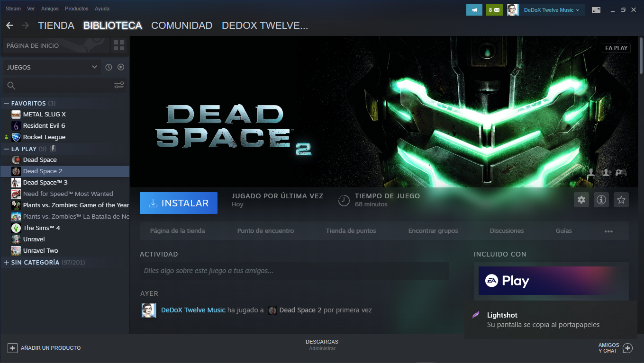The width and height of the screenshot is (644, 363).
Task: Click the library search field
Action: click(x=64, y=86)
